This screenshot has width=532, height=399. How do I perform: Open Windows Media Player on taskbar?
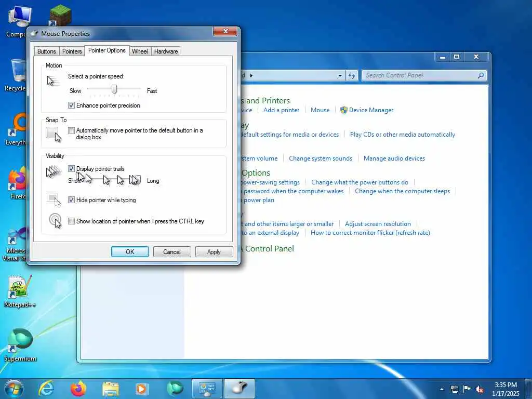point(141,389)
